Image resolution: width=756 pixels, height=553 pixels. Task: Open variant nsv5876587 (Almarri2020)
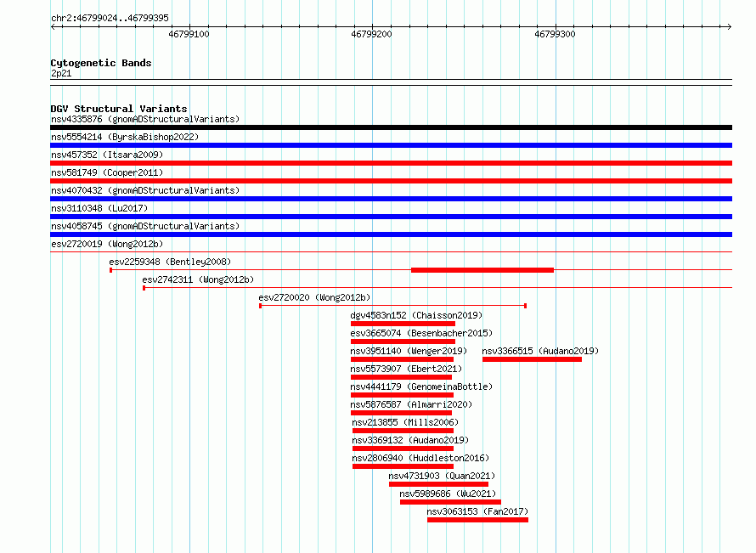411,404
